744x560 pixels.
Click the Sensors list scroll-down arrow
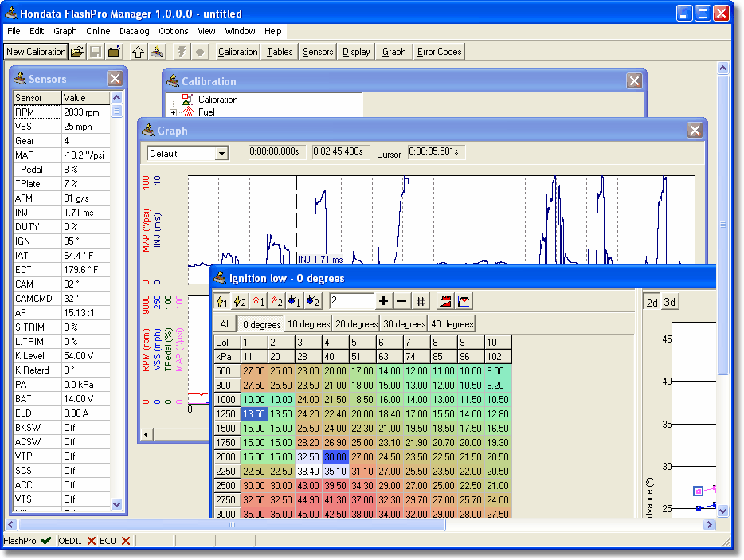(117, 504)
